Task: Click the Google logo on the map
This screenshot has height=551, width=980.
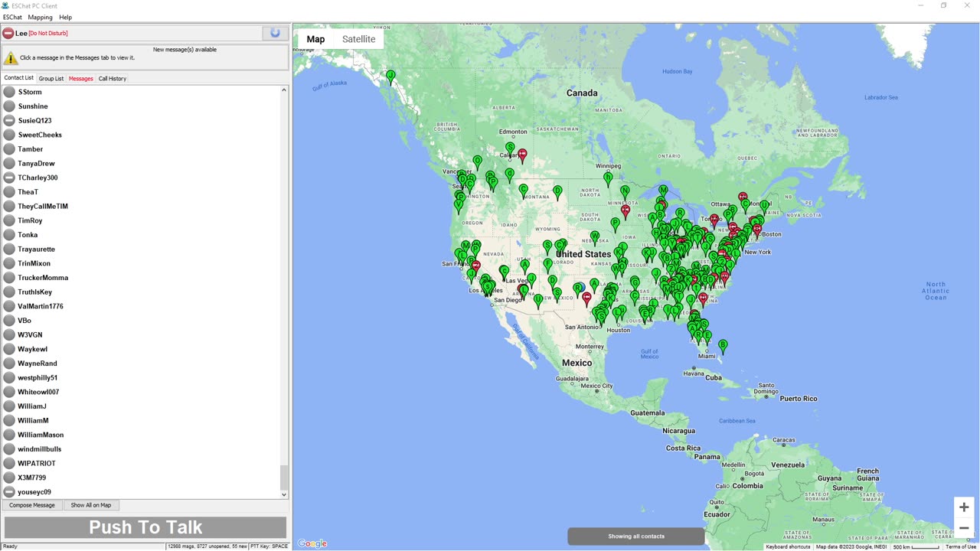Action: click(x=312, y=543)
